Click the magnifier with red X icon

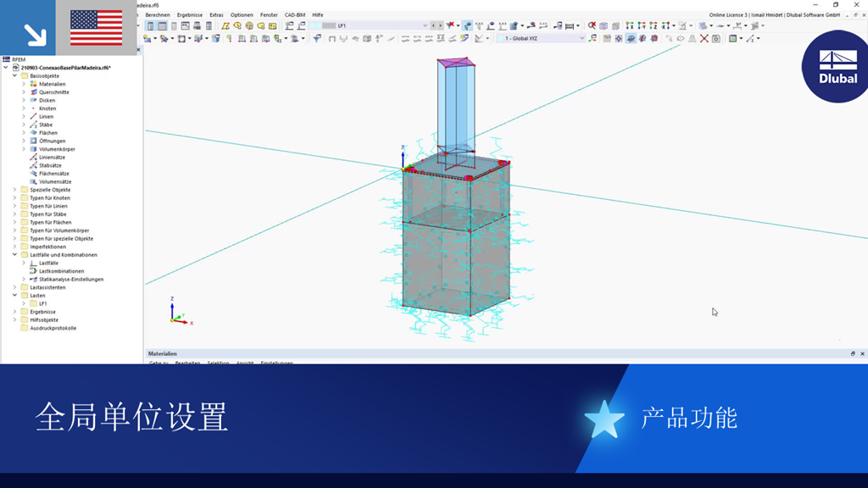tap(592, 25)
